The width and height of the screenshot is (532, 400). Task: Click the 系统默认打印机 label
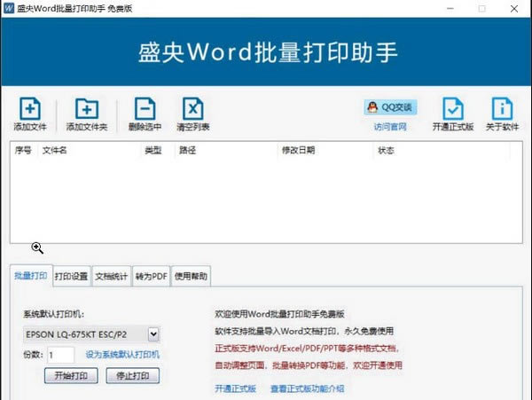click(53, 314)
